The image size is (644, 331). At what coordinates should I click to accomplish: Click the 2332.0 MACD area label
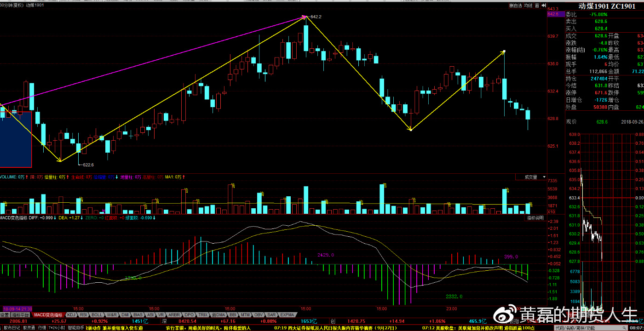tap(454, 297)
